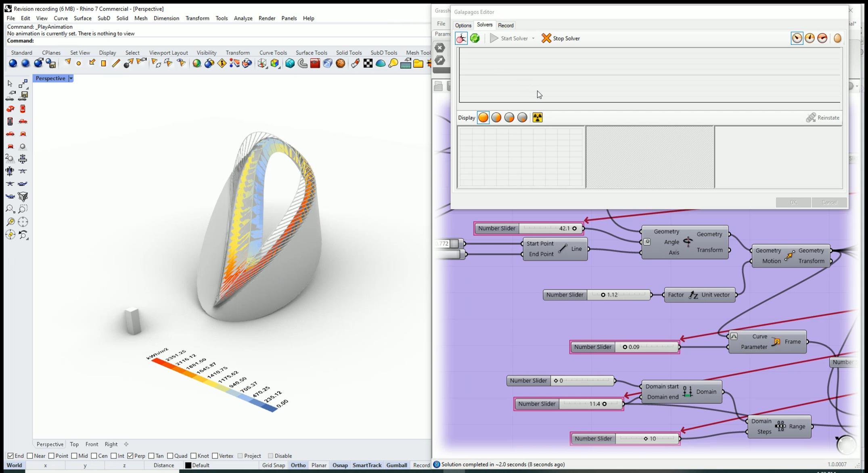This screenshot has height=473, width=868.
Task: Click the radioactive display icon in Galapagos
Action: 537,118
